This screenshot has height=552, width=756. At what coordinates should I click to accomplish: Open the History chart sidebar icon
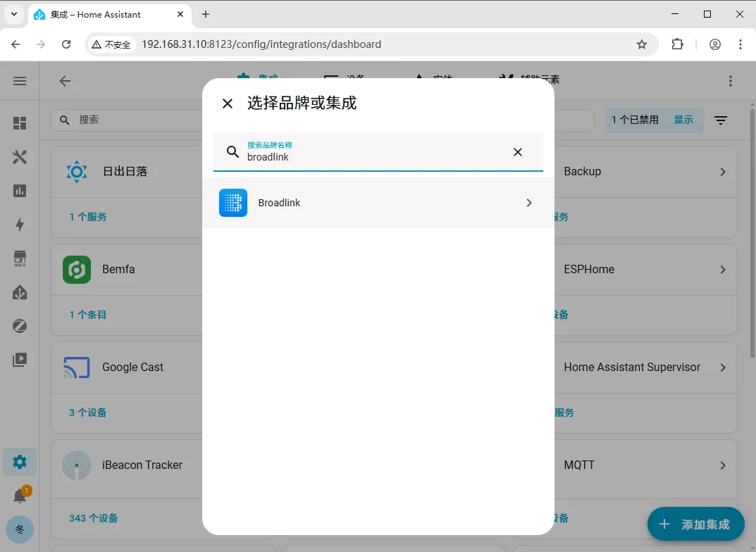click(20, 191)
